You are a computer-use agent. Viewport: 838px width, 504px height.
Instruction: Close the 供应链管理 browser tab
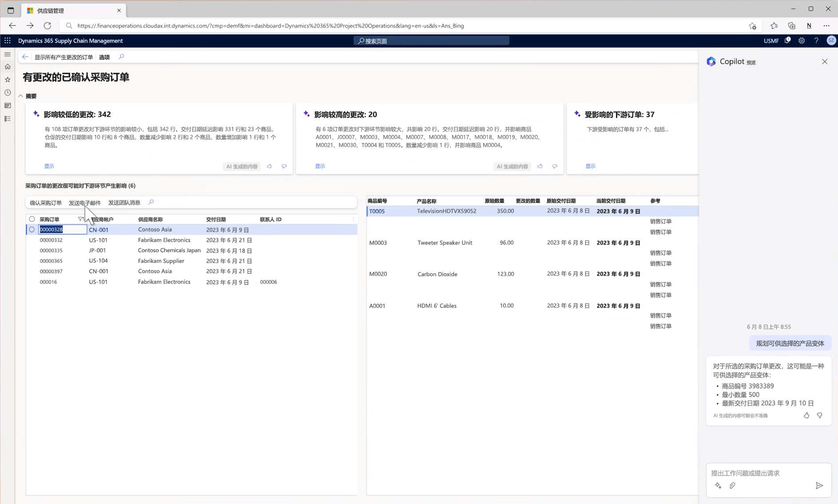tap(119, 10)
